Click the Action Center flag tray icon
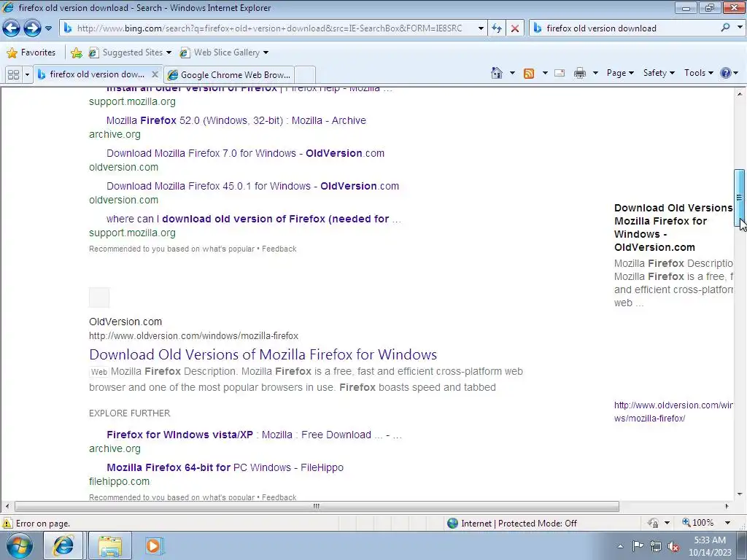Viewport: 747px width, 560px height. tap(638, 546)
